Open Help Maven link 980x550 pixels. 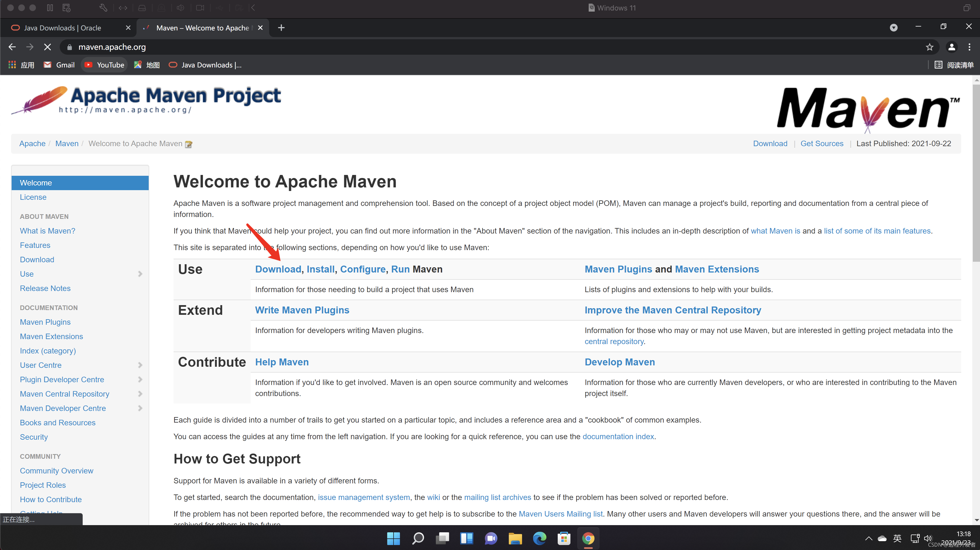(282, 362)
